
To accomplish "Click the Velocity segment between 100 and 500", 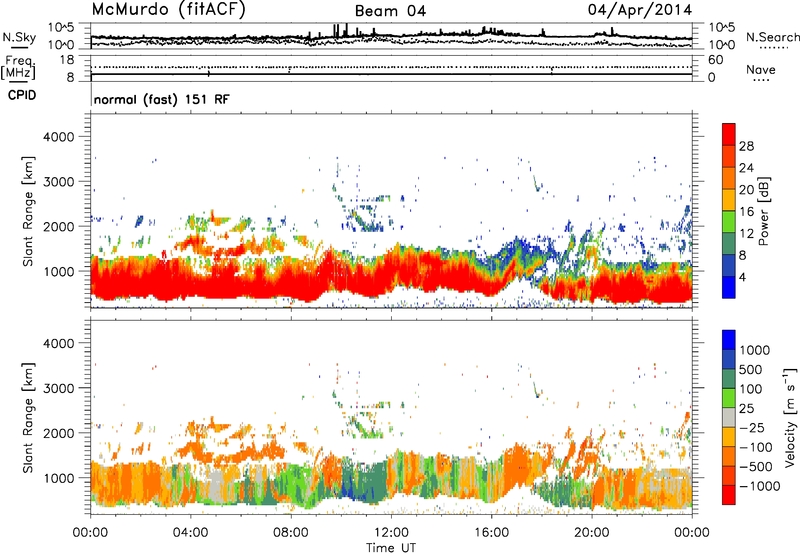I will point(729,379).
